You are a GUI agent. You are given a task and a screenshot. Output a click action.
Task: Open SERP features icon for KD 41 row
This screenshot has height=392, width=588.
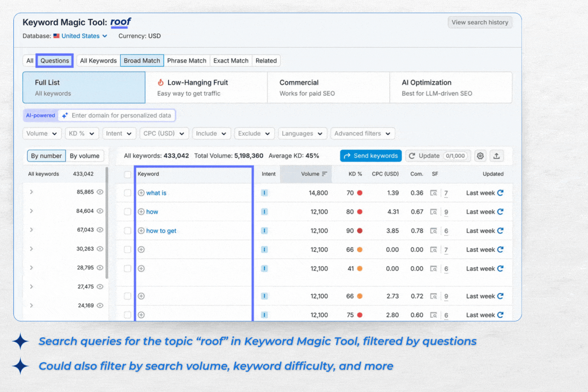coord(434,269)
